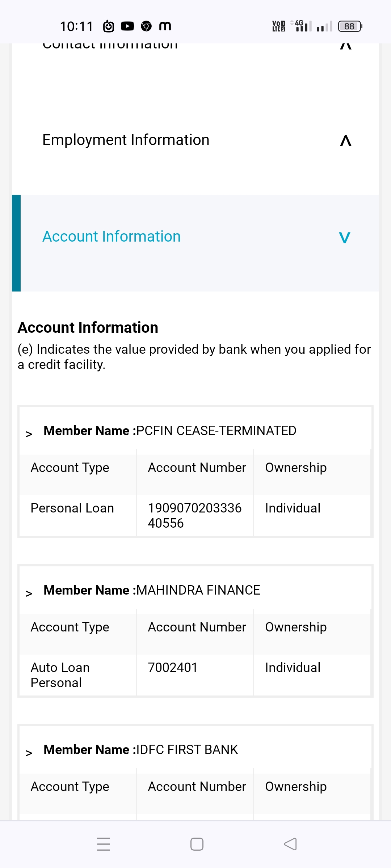Expand the IDFC FIRST BANK member arrow

(x=29, y=753)
